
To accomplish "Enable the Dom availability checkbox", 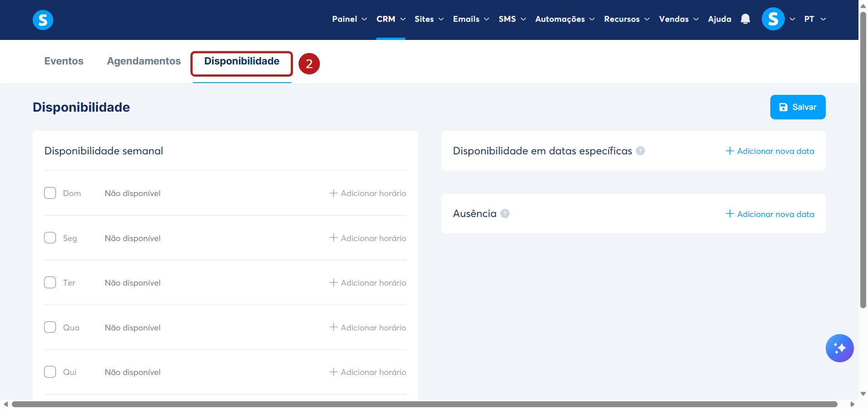I will click(x=50, y=193).
